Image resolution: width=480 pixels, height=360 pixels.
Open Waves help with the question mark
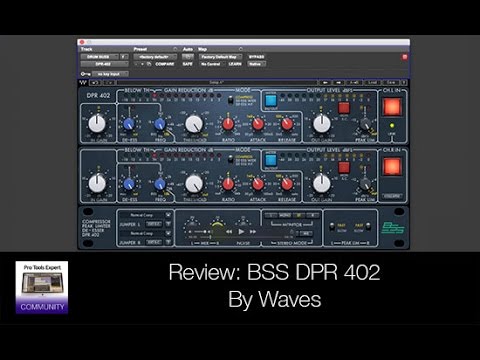click(403, 82)
